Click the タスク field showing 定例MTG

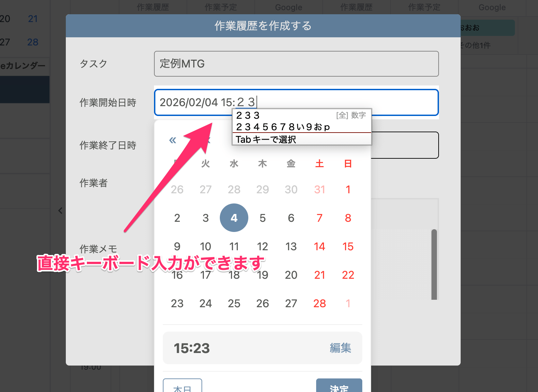click(x=296, y=64)
